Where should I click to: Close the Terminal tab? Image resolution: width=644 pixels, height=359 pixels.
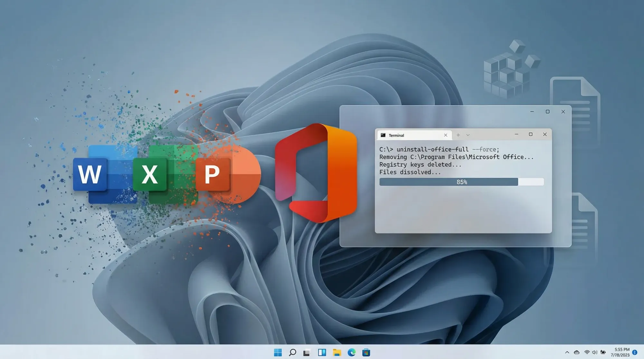446,135
